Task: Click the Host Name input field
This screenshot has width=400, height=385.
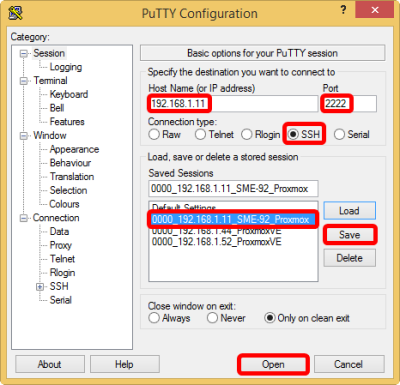Action: pos(233,104)
